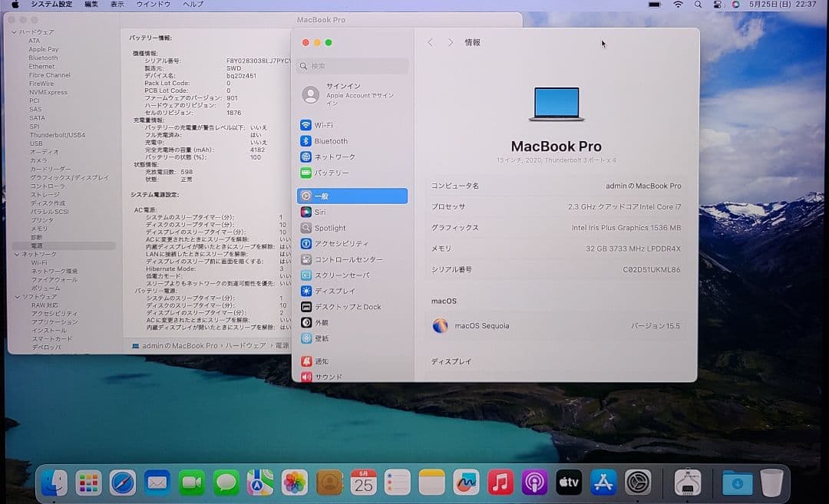The height and width of the screenshot is (504, 829).
Task: Click admin の MacBook Pro in path bar
Action: 179,345
